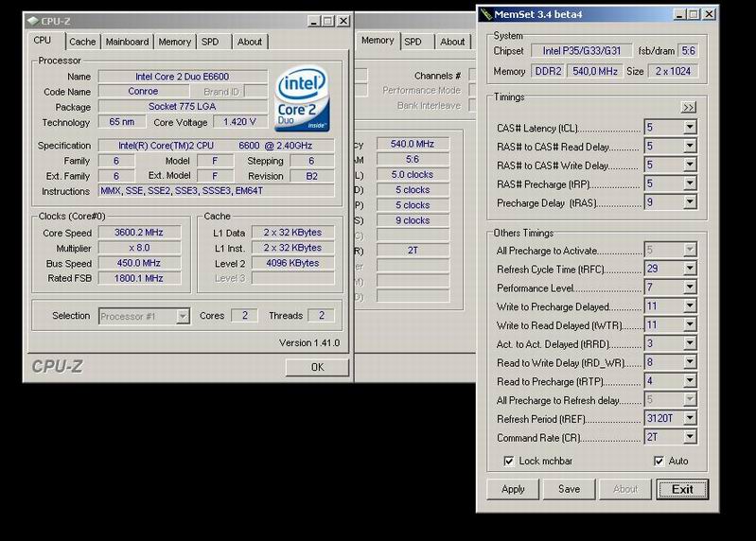Open the CAS# Latency (tCL) dropdown
The width and height of the screenshot is (756, 541).
coord(690,127)
